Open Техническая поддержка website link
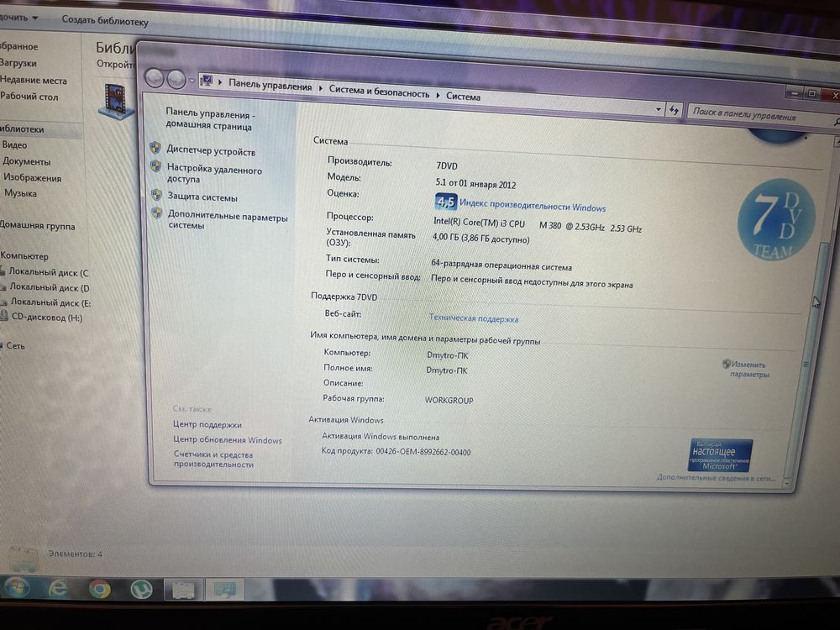Screen dimensions: 840x630 (474, 318)
